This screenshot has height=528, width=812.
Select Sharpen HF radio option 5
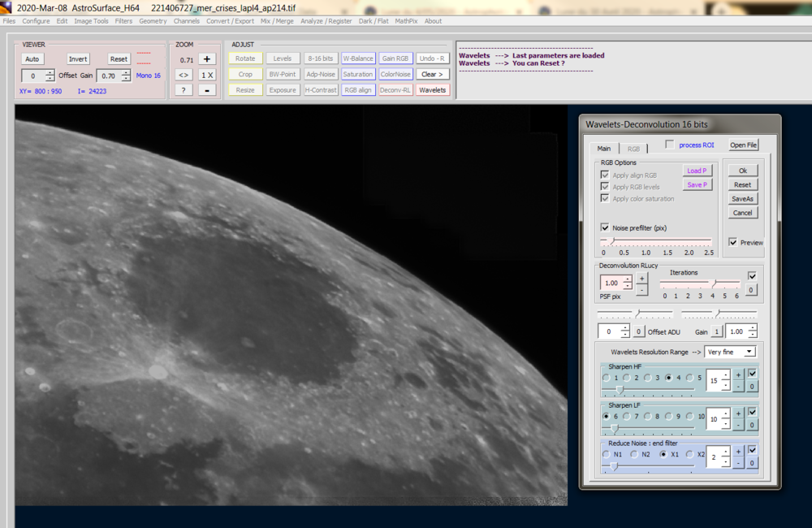pos(690,378)
